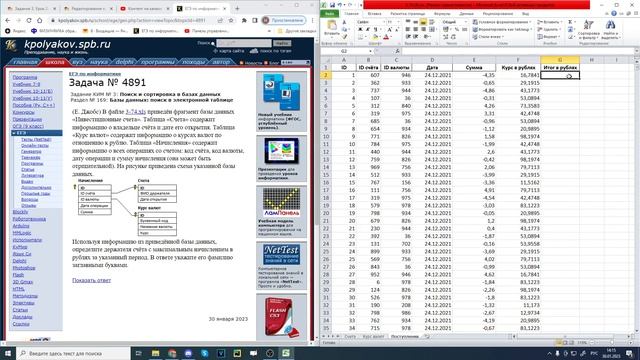
Task: Click the Windows Start button
Action: pos(8,353)
